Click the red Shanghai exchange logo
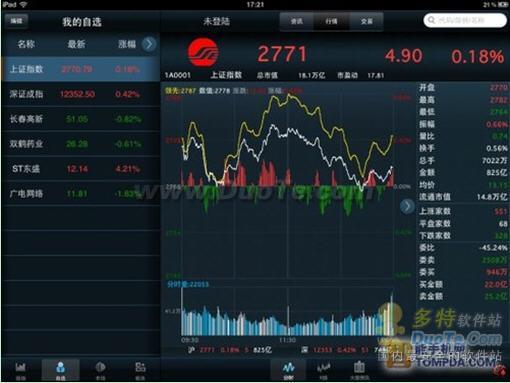The image size is (510, 383). (203, 53)
